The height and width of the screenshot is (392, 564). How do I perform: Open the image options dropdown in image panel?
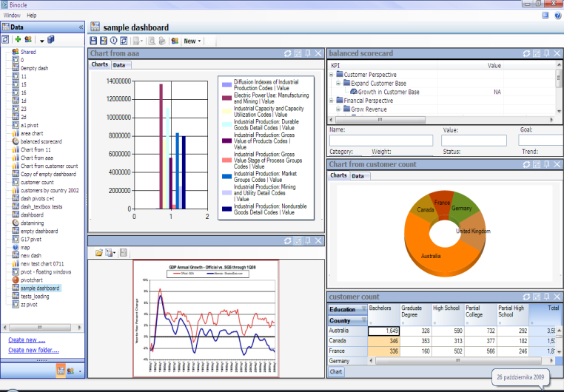pyautogui.click(x=110, y=253)
